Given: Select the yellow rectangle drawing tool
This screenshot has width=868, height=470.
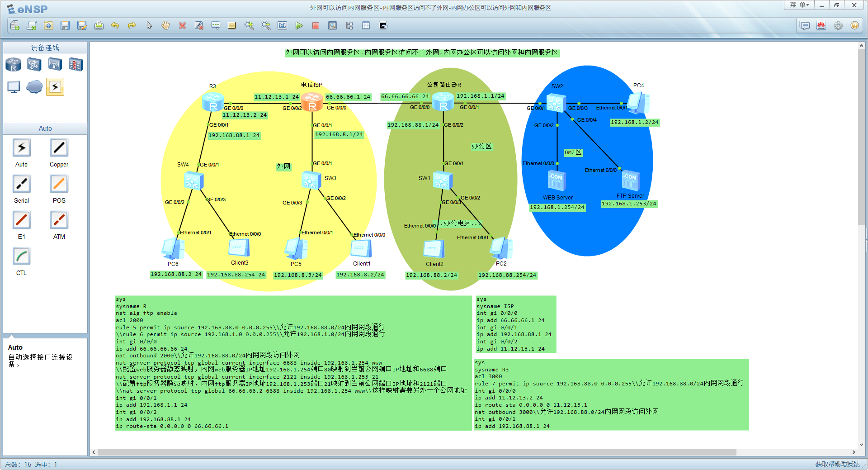Looking at the screenshot, I should (x=232, y=25).
